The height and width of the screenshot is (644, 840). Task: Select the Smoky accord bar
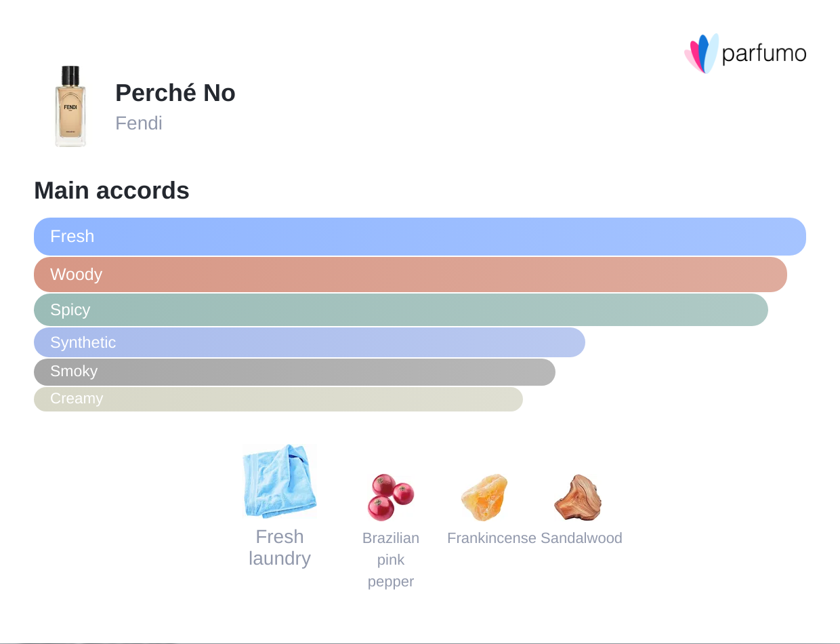(295, 371)
